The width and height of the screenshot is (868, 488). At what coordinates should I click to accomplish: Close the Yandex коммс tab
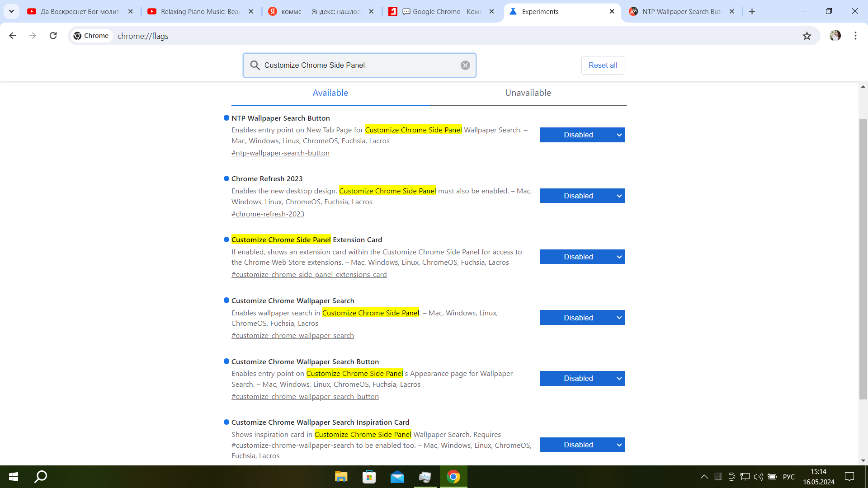(371, 11)
